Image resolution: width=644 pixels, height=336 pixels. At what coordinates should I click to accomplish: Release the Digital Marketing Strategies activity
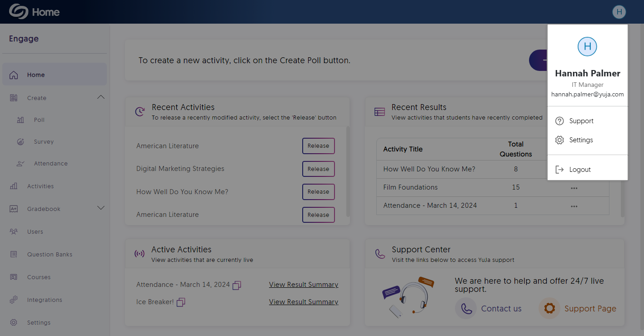[318, 169]
